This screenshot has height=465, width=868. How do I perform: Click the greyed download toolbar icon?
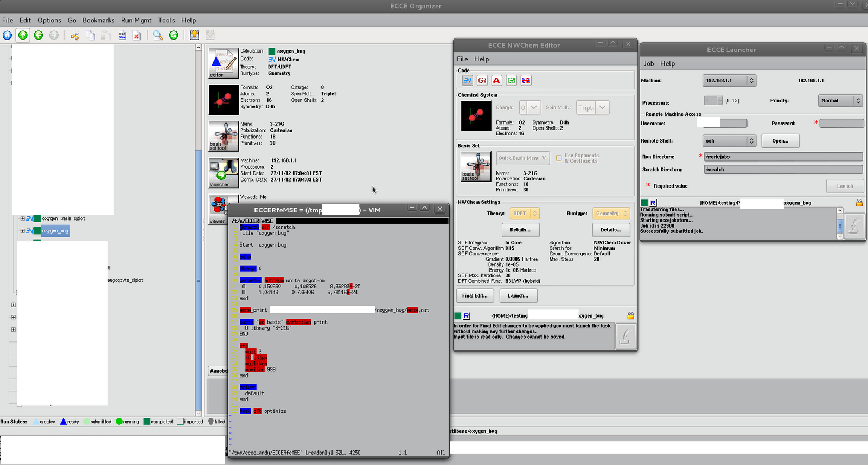pyautogui.click(x=210, y=35)
